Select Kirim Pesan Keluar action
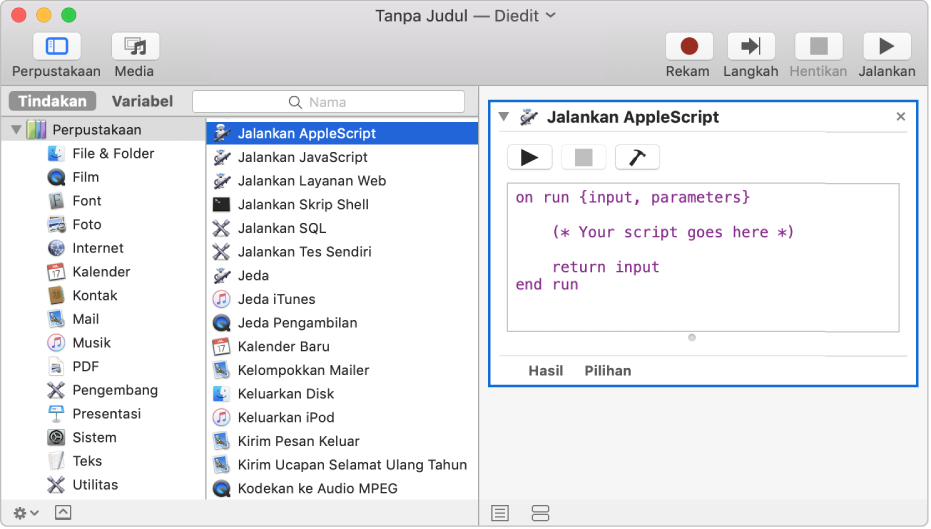The height and width of the screenshot is (529, 931). pyautogui.click(x=342, y=442)
